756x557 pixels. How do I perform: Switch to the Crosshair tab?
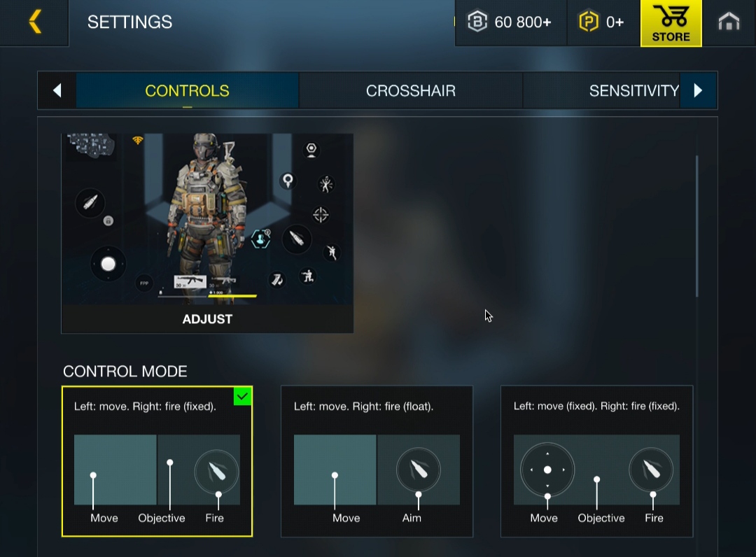(411, 90)
